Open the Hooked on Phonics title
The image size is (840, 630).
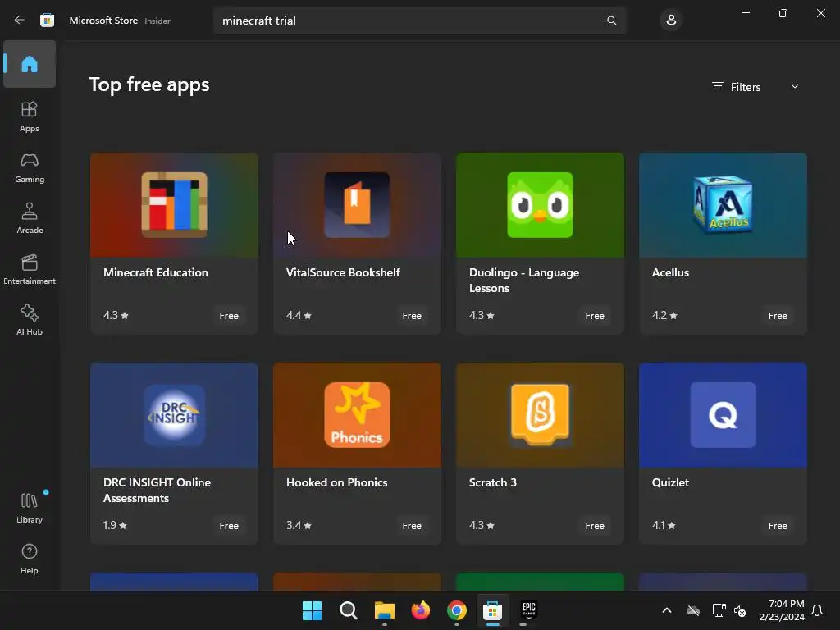[336, 482]
